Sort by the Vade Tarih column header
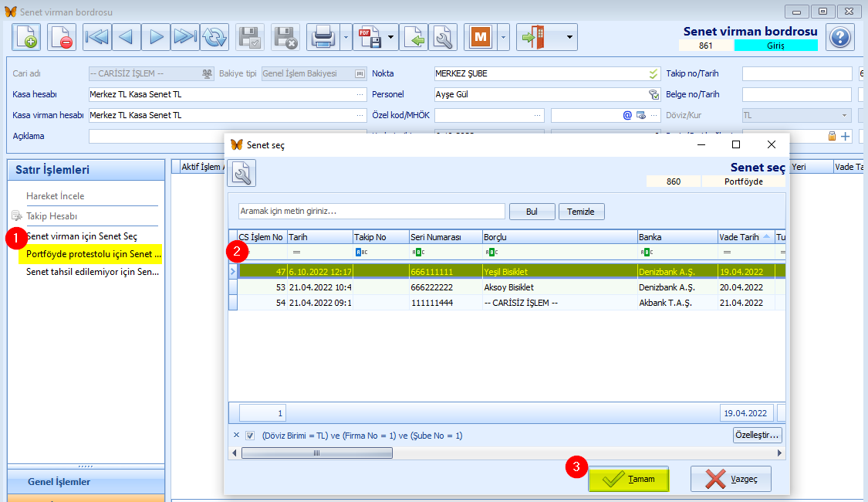Image resolution: width=868 pixels, height=502 pixels. [745, 237]
